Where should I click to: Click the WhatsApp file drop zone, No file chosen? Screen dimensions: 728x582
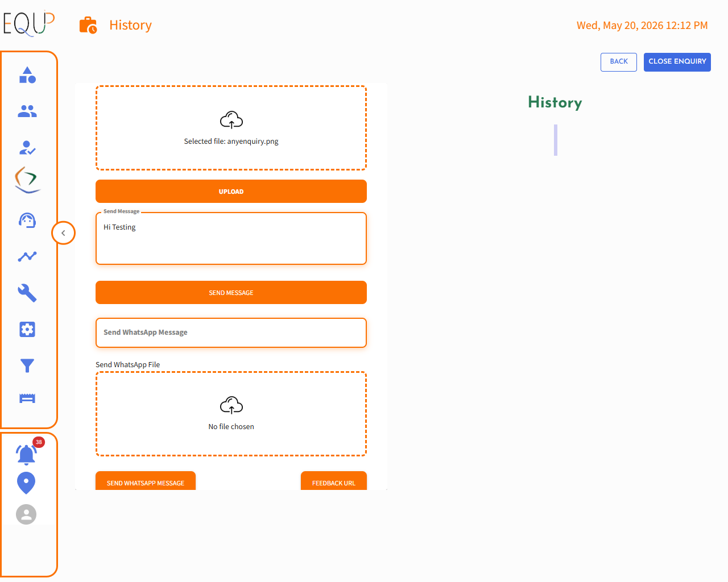231,414
